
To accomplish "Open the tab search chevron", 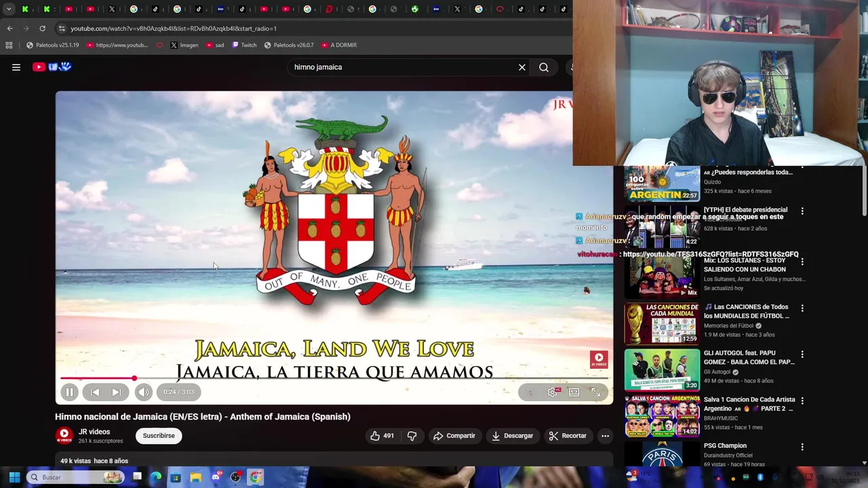I will pos(9,9).
